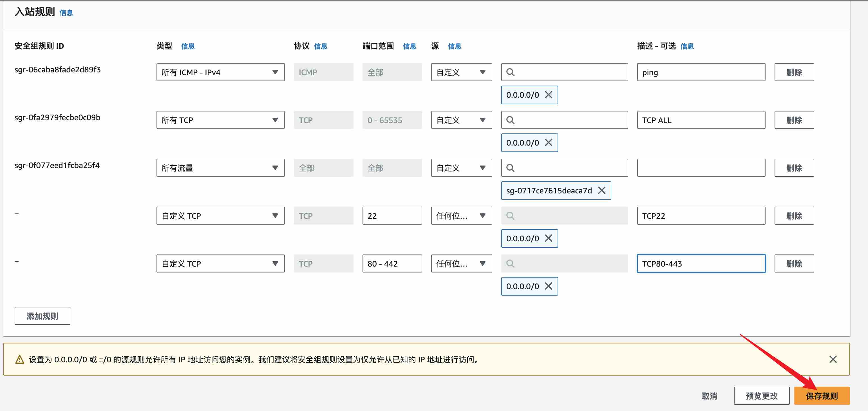Click the search icon in the ping rule source field

point(511,72)
